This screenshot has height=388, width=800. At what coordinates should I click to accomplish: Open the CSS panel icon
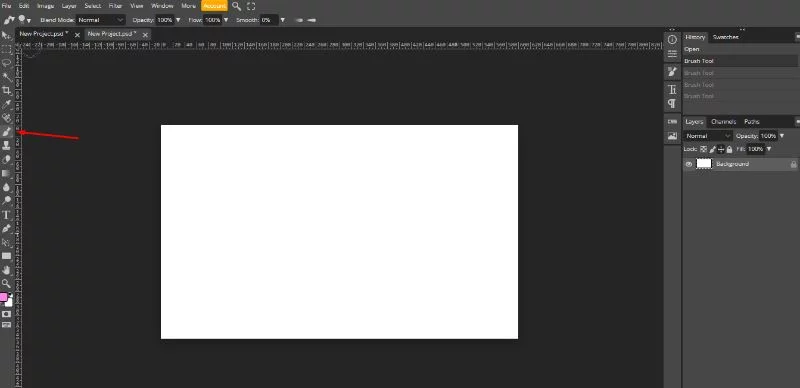point(672,122)
